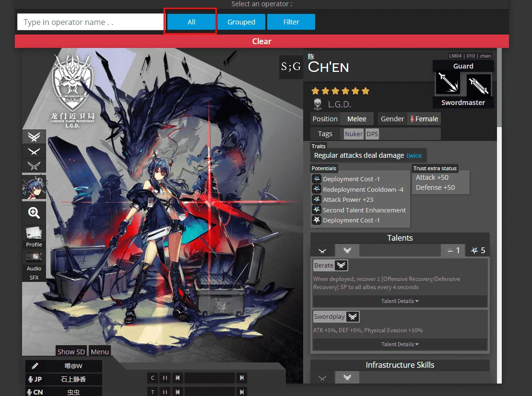Image resolution: width=532 pixels, height=396 pixels.
Task: Click the Attack Power +23 potential icon
Action: (x=317, y=199)
